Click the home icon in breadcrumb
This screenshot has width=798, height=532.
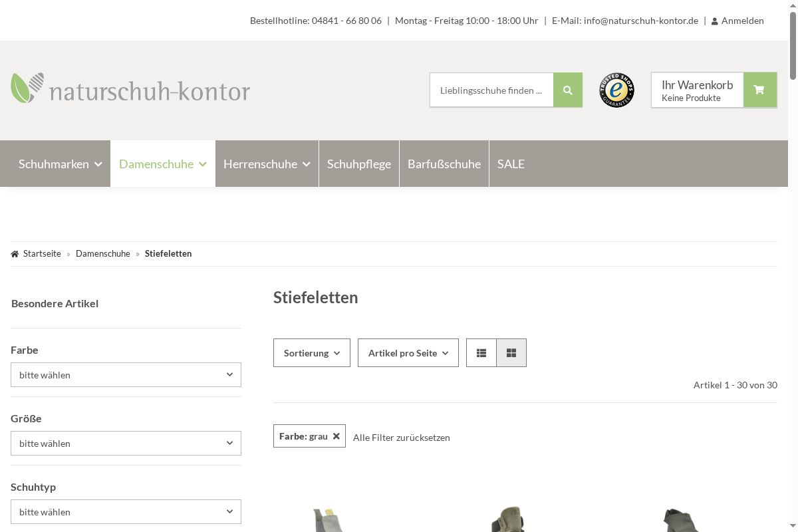(x=15, y=254)
